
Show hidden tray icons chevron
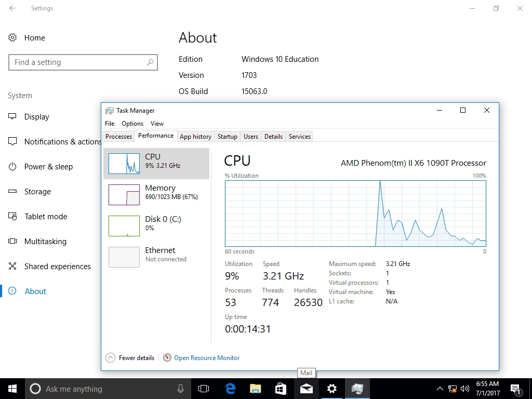(x=440, y=389)
